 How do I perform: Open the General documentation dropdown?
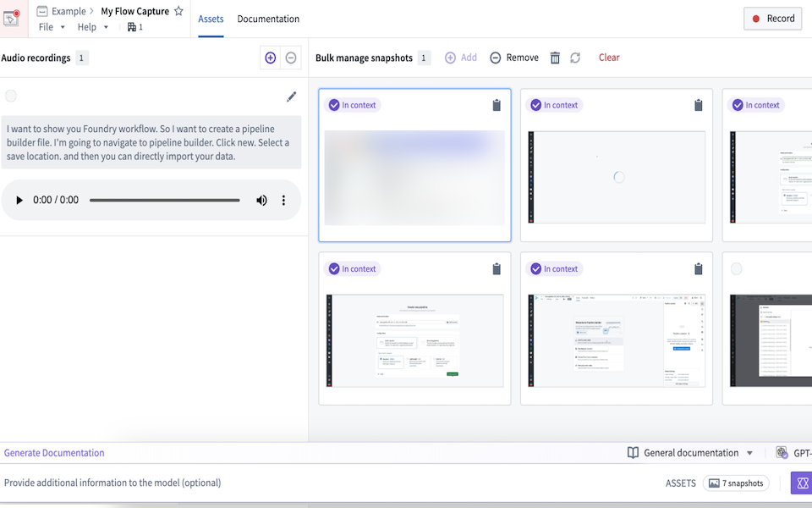(x=690, y=452)
